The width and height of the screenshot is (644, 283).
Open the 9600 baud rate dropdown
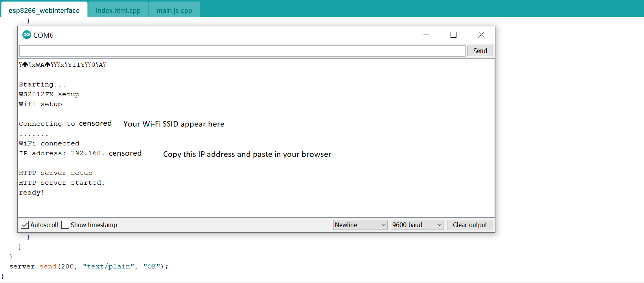(x=417, y=225)
